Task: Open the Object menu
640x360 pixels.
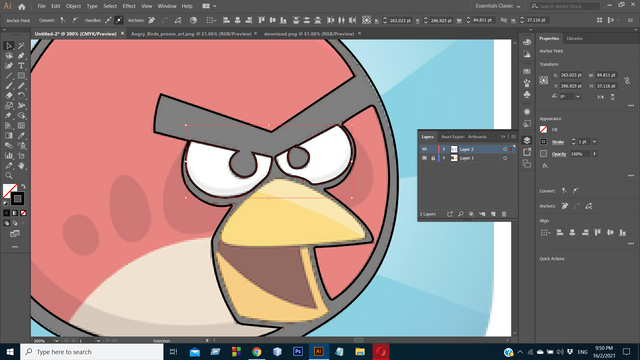Action: pyautogui.click(x=73, y=6)
